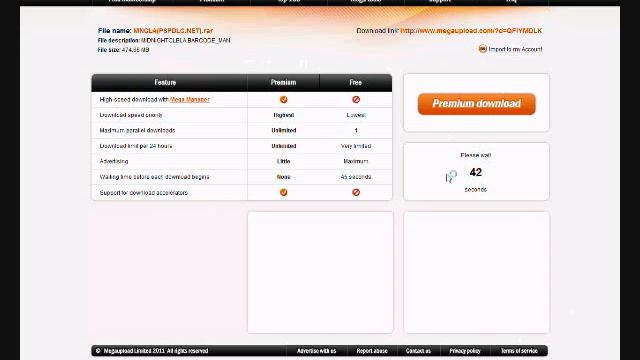Click the Please wait label
The height and width of the screenshot is (360, 640).
tap(476, 155)
